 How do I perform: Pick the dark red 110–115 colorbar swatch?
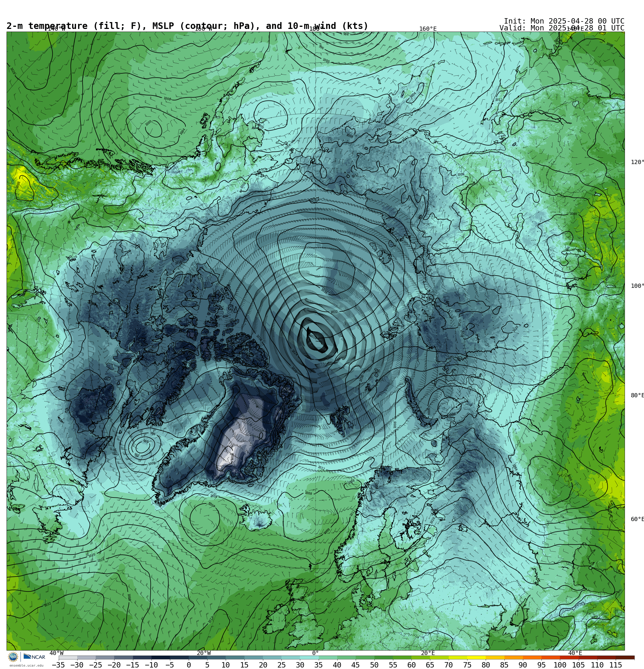click(606, 657)
